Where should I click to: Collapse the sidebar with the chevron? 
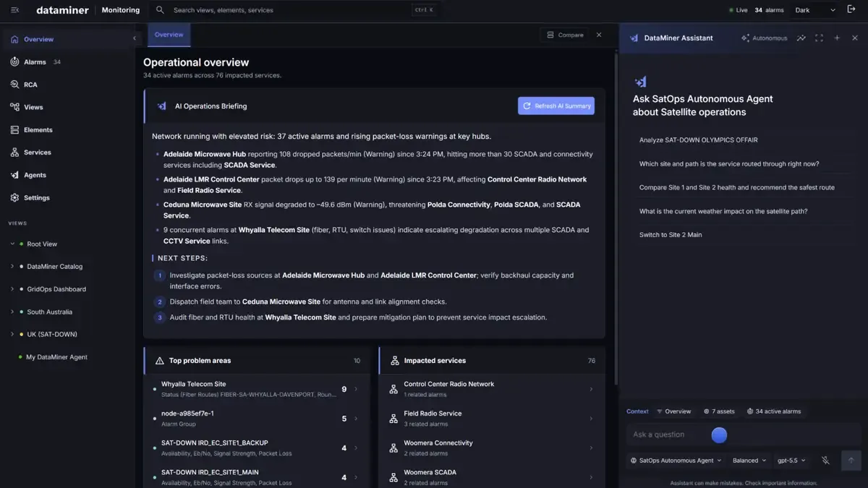(x=134, y=38)
